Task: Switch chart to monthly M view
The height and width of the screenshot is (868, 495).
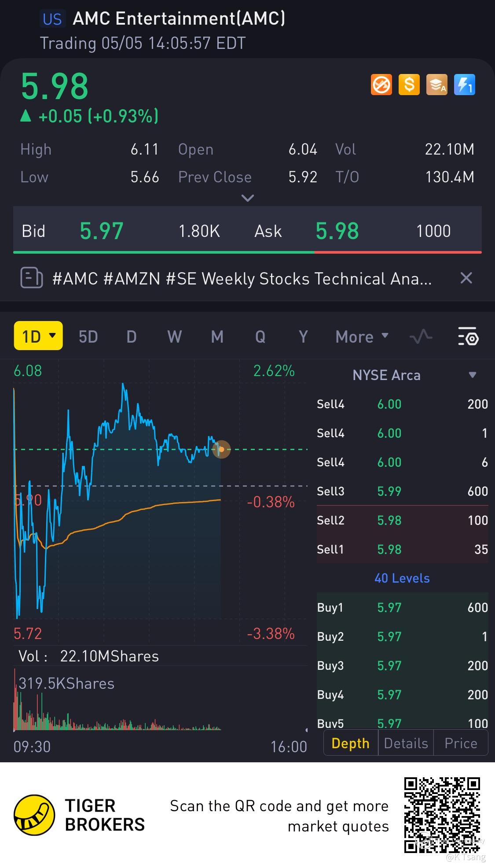Action: click(x=217, y=337)
